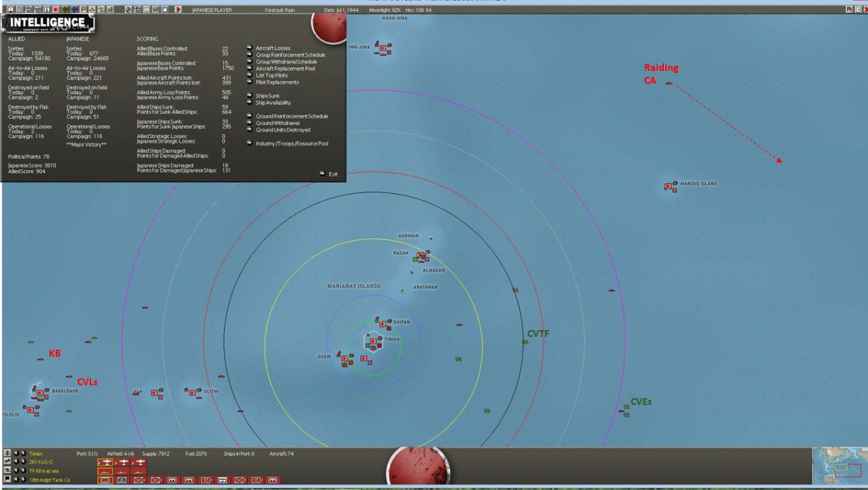The width and height of the screenshot is (868, 490).
Task: Click TF 68 is at sea label
Action: pos(43,470)
